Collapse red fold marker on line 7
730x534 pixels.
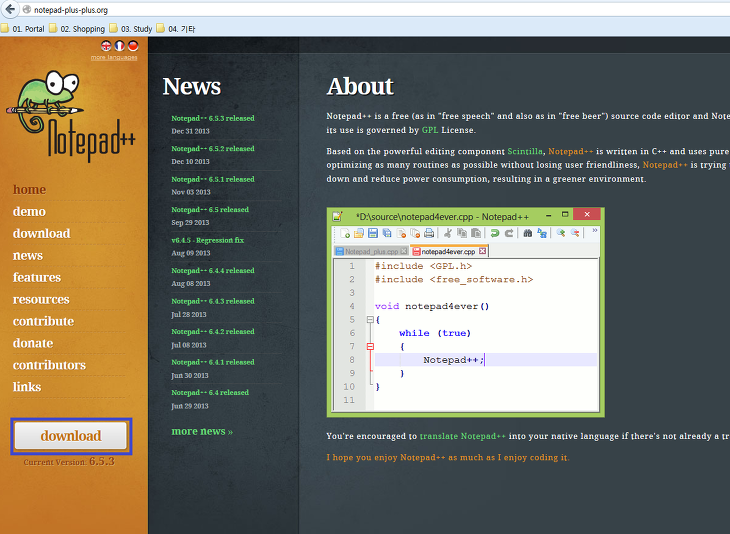[370, 346]
